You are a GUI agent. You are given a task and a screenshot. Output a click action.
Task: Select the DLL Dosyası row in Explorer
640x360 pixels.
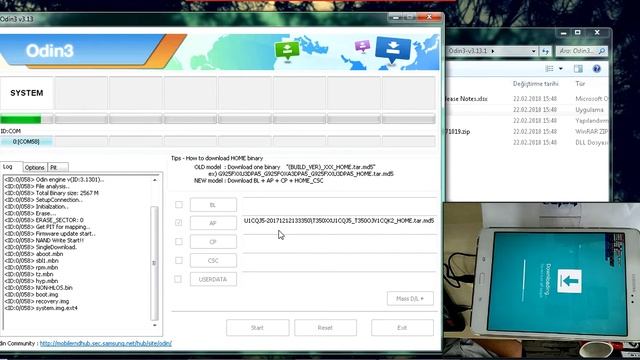[527, 142]
